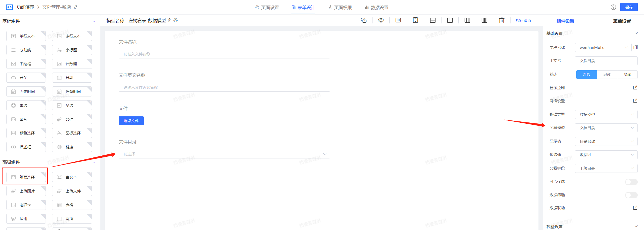Image resolution: width=644 pixels, height=230 pixels.
Task: Open the 显示值 dropdown
Action: point(606,141)
